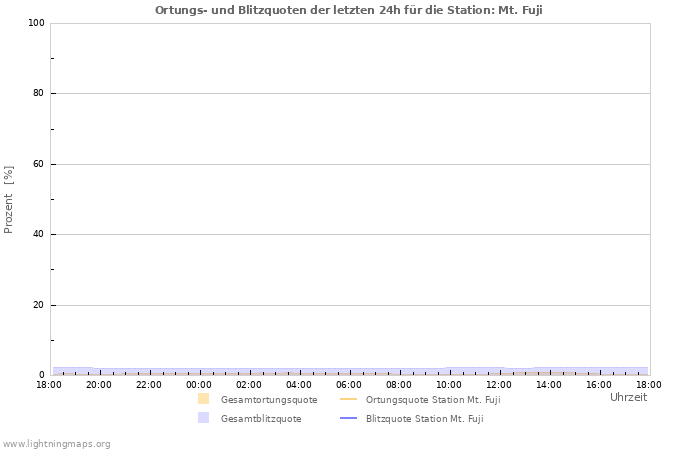Click the Uhrzeit x-axis label

coord(628,397)
